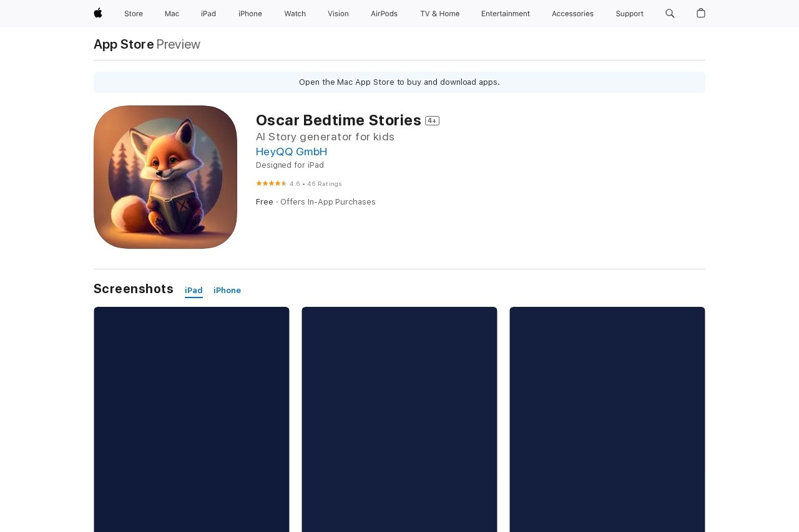Click the Preview text beside App Store
799x532 pixels.
coord(178,44)
